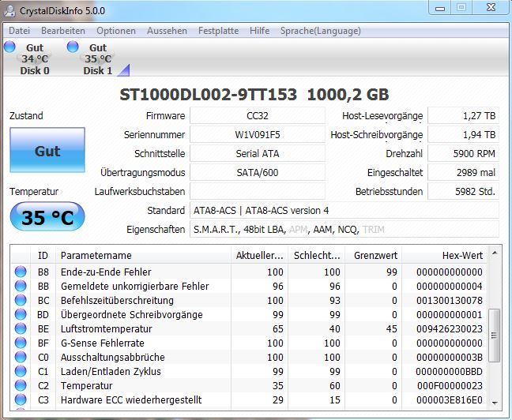This screenshot has width=512, height=420.
Task: Click status orb for C1 Laden/Entladen Zyklus
Action: click(x=21, y=371)
